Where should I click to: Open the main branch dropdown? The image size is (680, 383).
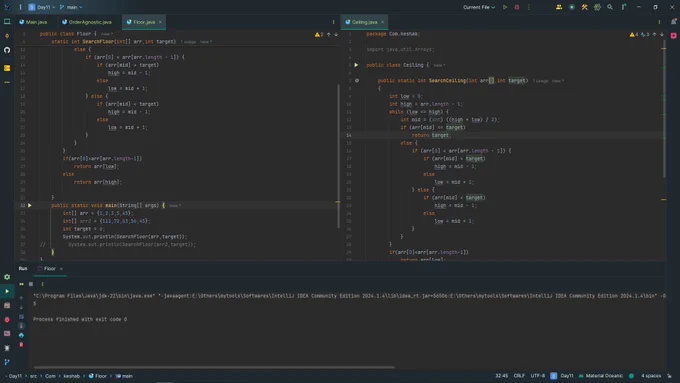tap(71, 7)
